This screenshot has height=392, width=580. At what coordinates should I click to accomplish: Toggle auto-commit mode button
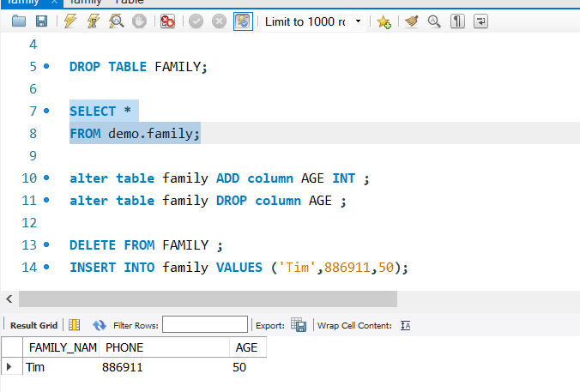(243, 21)
